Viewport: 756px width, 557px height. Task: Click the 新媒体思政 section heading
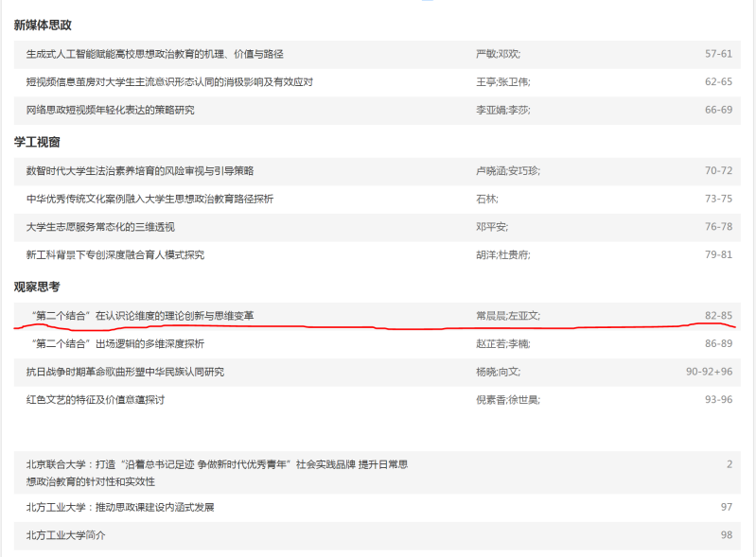[x=43, y=26]
